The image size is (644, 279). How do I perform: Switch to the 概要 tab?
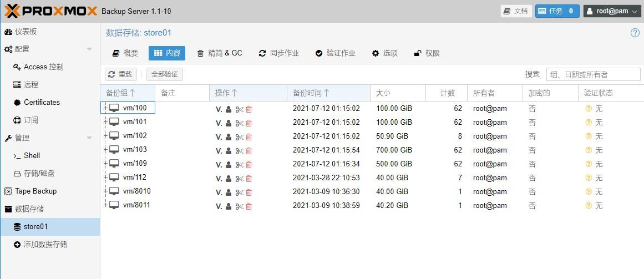(125, 53)
